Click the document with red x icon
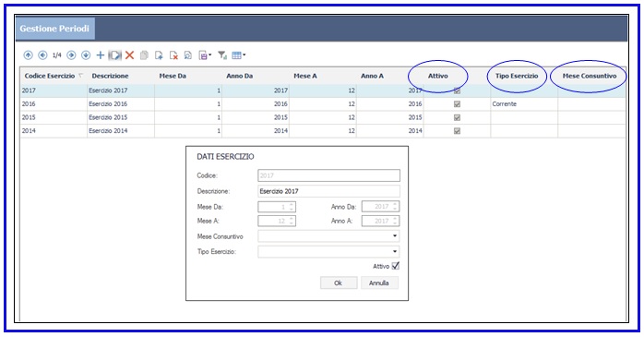Image resolution: width=644 pixels, height=337 pixels. (x=173, y=55)
